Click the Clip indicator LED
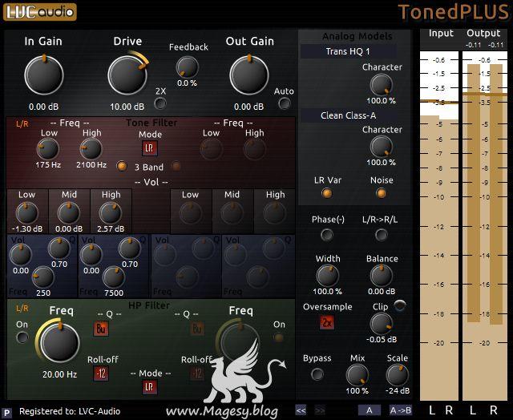513x420 pixels. [400, 305]
